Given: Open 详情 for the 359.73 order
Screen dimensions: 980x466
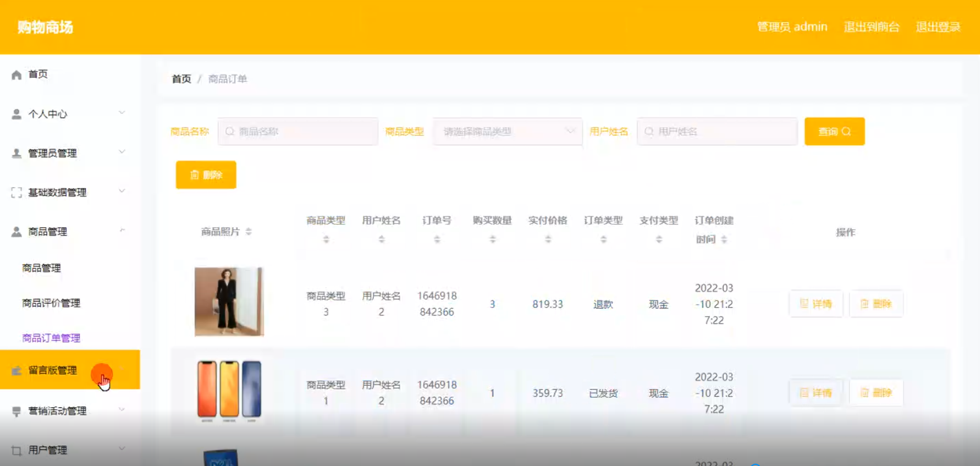Looking at the screenshot, I should [x=816, y=393].
